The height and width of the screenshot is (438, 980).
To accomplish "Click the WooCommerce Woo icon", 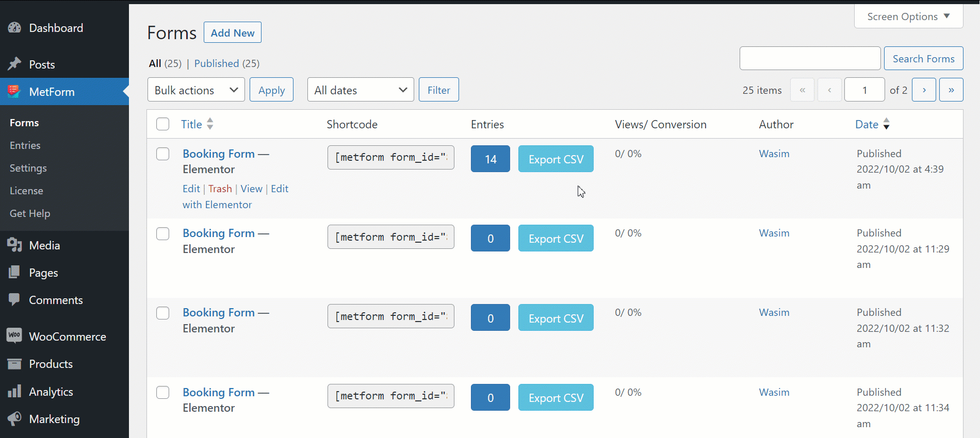I will tap(14, 336).
